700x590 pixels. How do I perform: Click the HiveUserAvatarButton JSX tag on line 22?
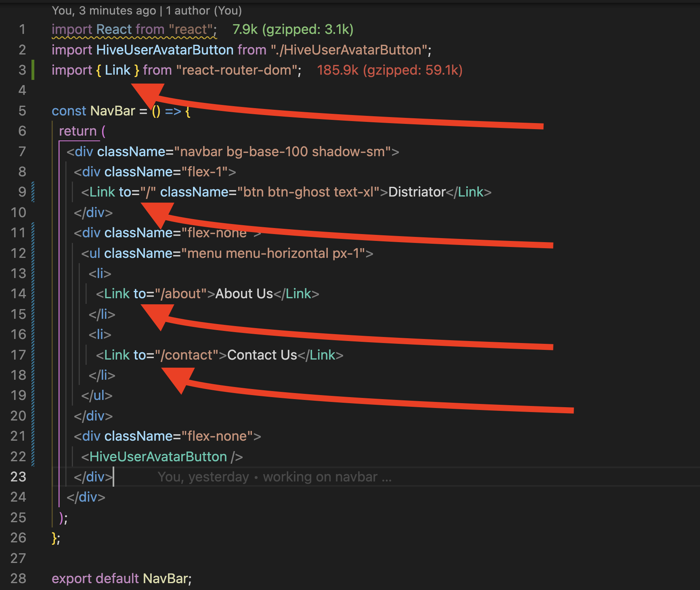[x=162, y=457]
